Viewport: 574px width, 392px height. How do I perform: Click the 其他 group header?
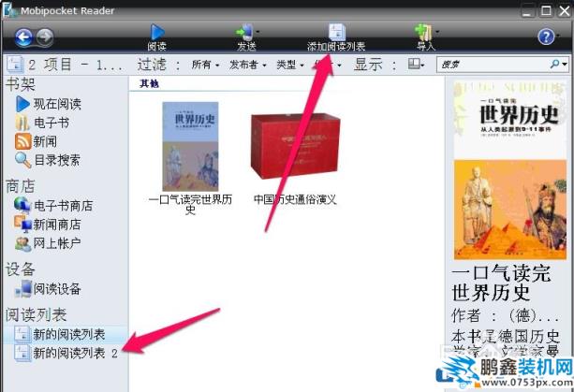coord(150,84)
